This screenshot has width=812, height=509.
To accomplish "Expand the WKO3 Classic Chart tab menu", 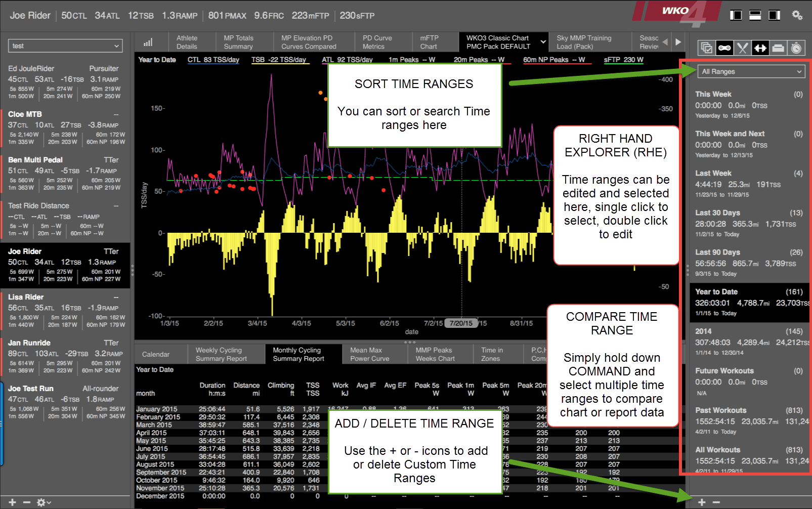I will 543,42.
